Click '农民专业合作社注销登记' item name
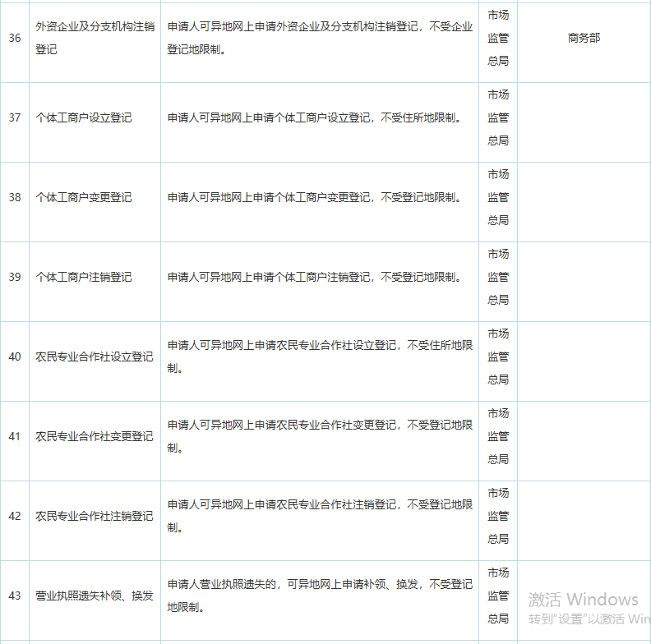Image resolution: width=651 pixels, height=644 pixels. coord(95,516)
